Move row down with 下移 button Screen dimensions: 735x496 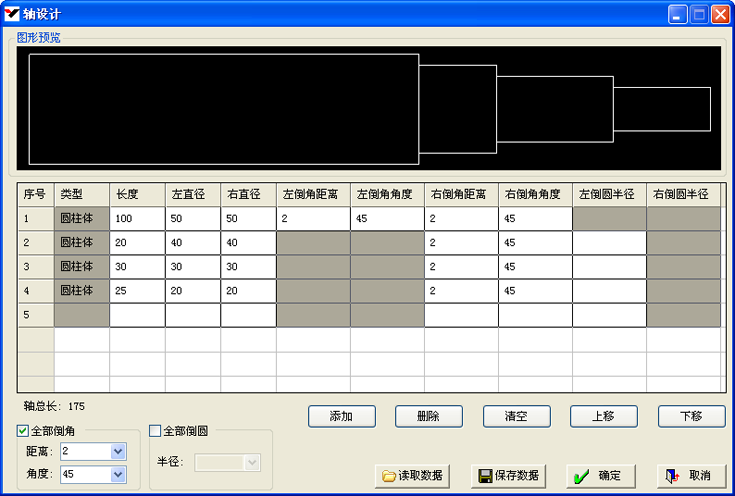pos(691,416)
